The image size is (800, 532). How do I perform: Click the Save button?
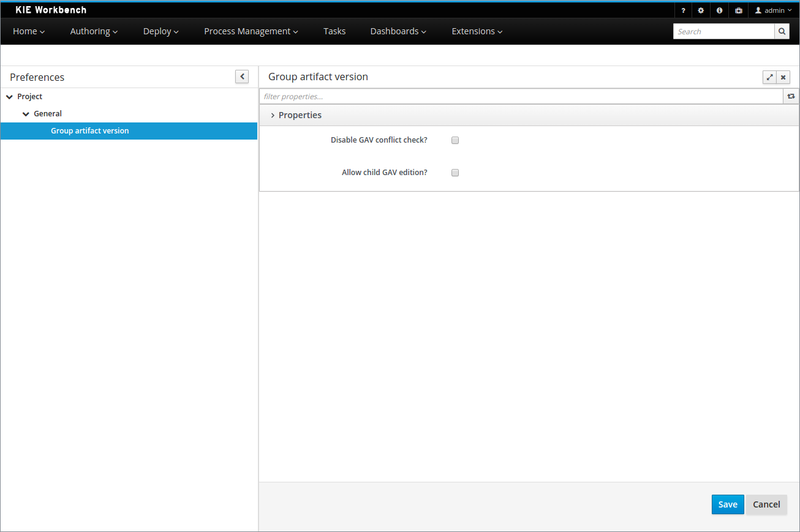click(x=727, y=504)
